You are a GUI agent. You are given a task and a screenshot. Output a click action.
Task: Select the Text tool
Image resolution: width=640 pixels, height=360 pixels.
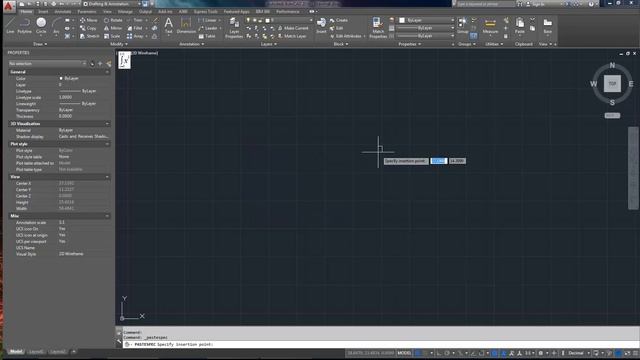169,25
